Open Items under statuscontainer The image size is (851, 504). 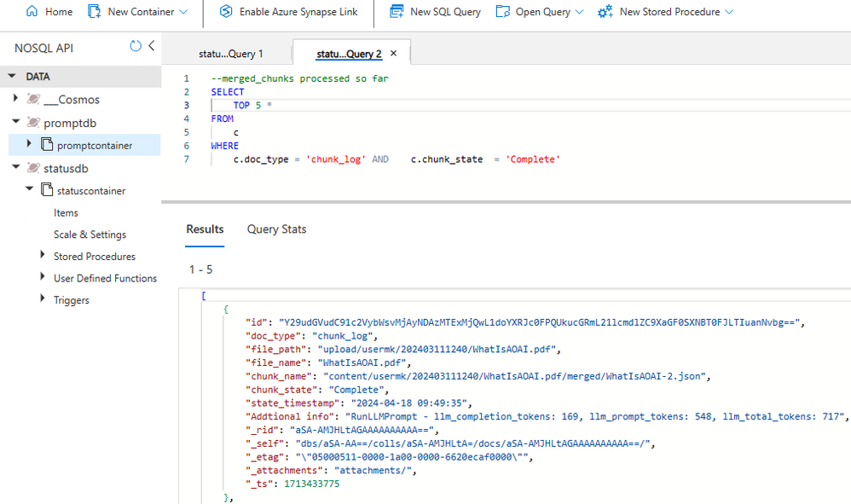click(x=66, y=212)
